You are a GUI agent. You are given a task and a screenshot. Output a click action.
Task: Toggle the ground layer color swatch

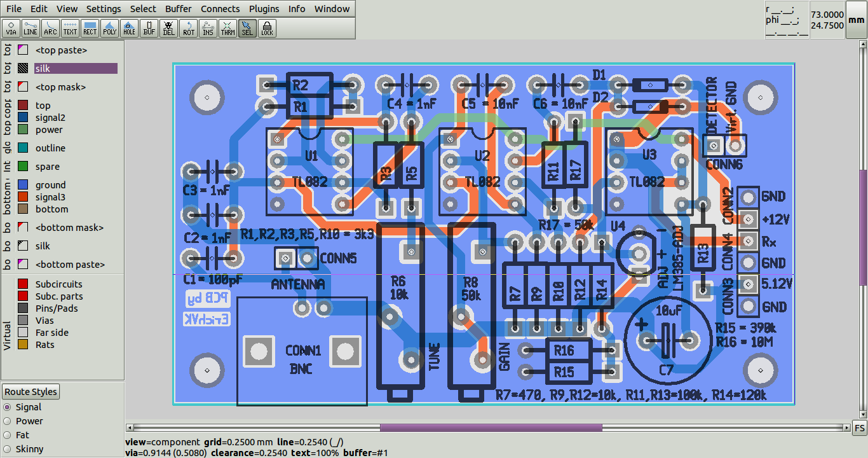23,185
